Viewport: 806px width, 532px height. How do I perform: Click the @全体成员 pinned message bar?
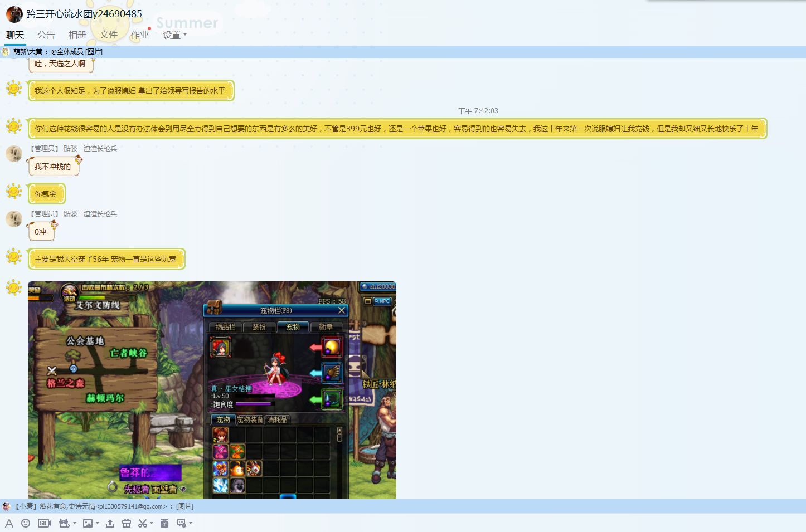click(403, 52)
